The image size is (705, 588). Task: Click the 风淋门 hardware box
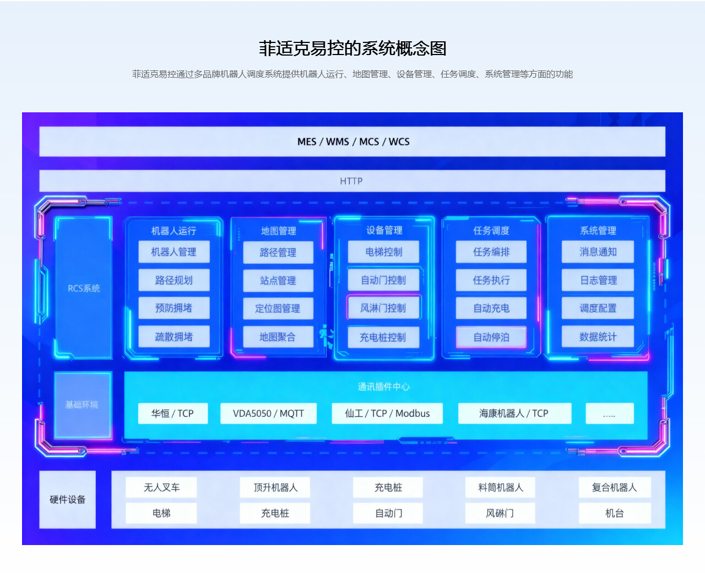[x=501, y=513]
